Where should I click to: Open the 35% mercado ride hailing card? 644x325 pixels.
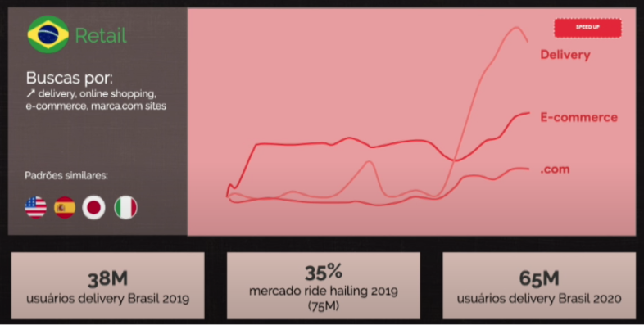tap(324, 286)
